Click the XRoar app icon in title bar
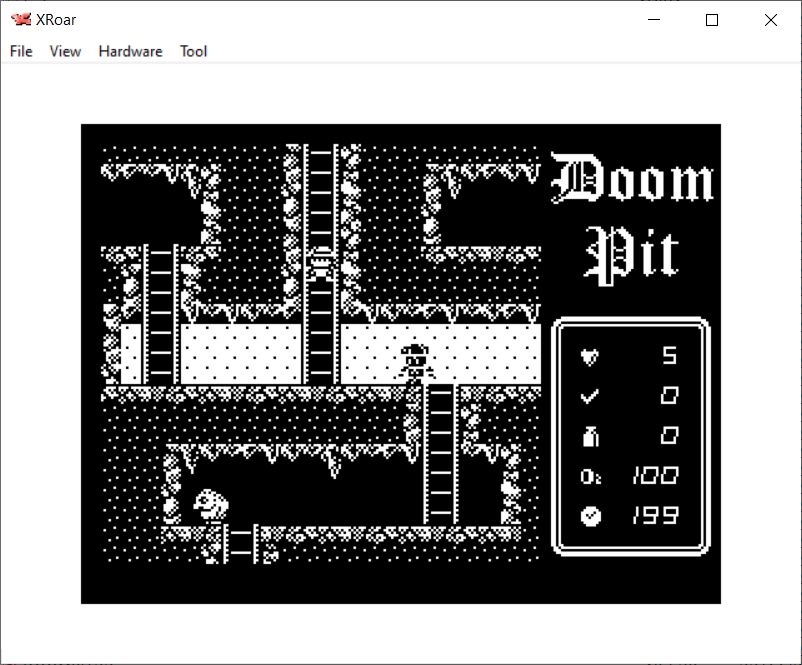Viewport: 802px width, 665px height. pos(20,20)
